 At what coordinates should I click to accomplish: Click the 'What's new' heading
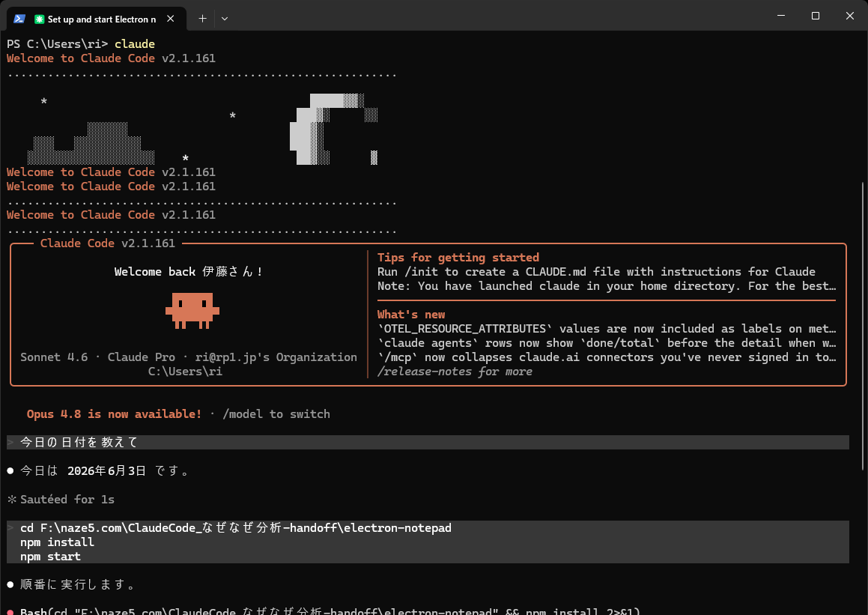click(410, 315)
